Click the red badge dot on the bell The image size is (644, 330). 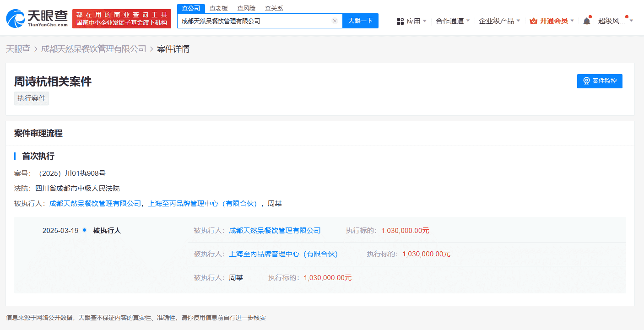(x=591, y=17)
